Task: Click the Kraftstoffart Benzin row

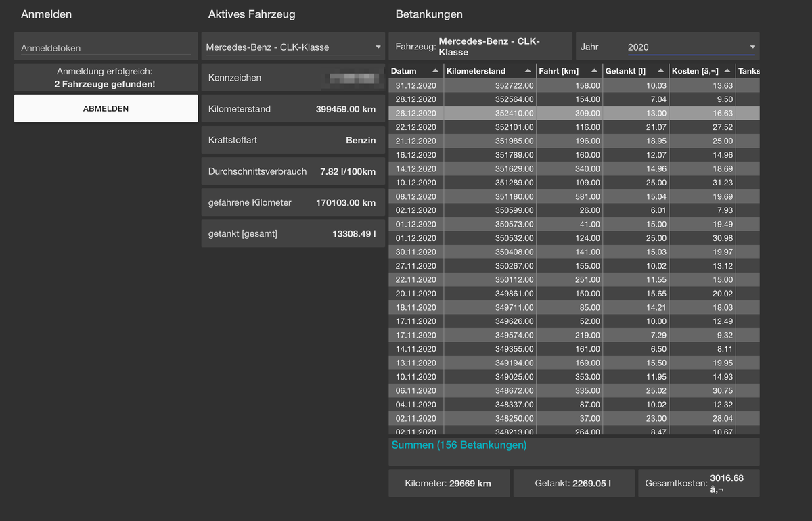Action: [293, 140]
